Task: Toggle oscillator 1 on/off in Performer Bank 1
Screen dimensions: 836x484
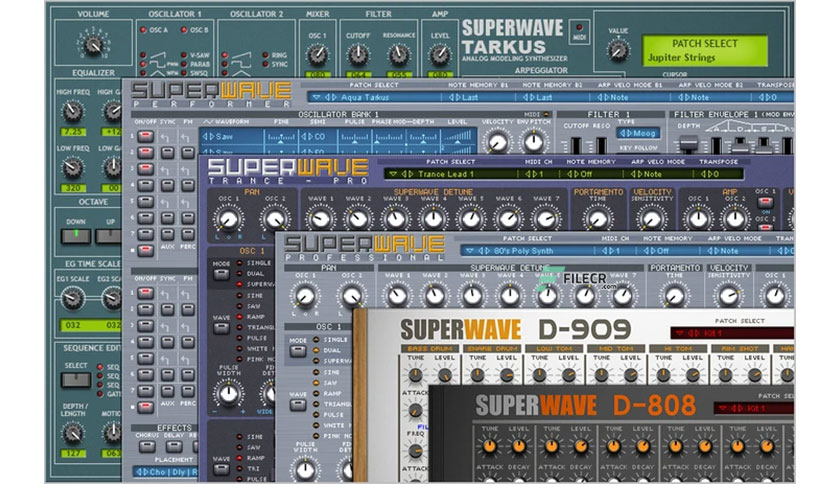Action: 146,136
